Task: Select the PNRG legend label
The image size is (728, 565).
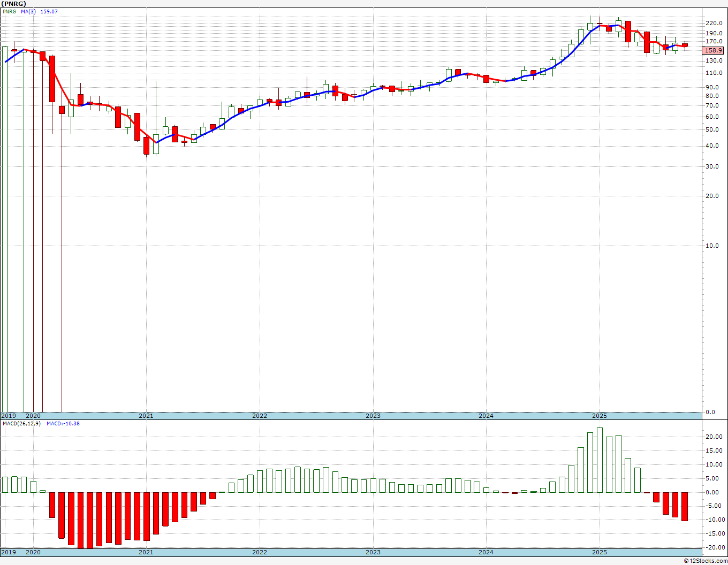Action: click(10, 11)
